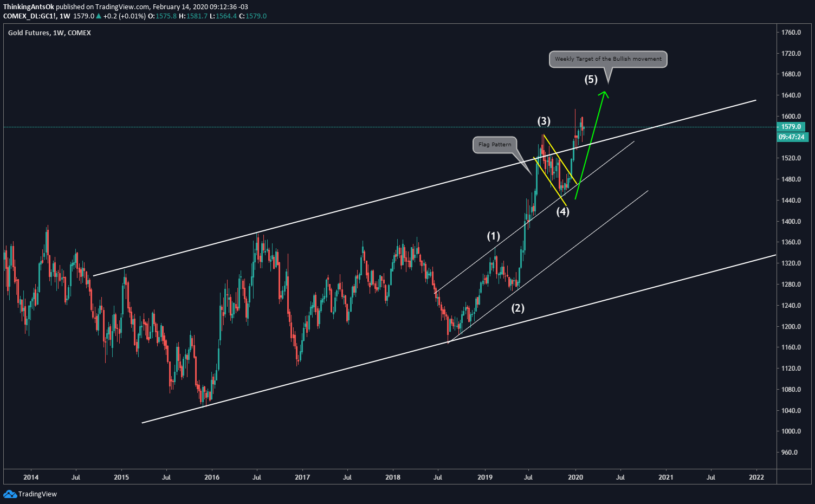Screen dimensions: 815x504
Task: Click the close value C:1579.0
Action: click(x=253, y=16)
